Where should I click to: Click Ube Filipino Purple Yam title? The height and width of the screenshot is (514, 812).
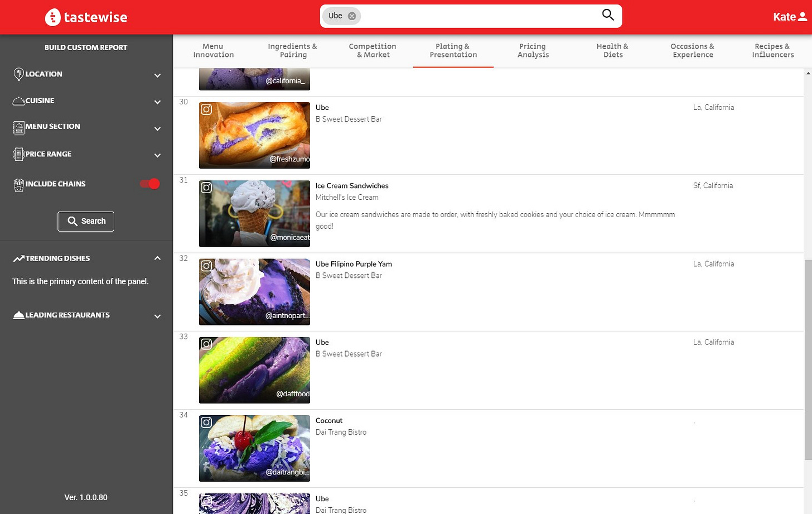(x=354, y=264)
